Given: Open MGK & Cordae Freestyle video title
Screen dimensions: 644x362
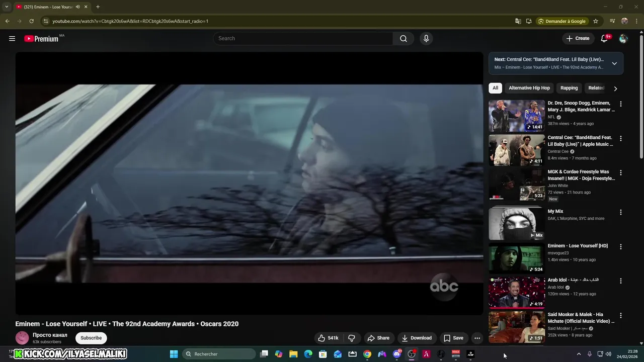Looking at the screenshot, I should 581,175.
